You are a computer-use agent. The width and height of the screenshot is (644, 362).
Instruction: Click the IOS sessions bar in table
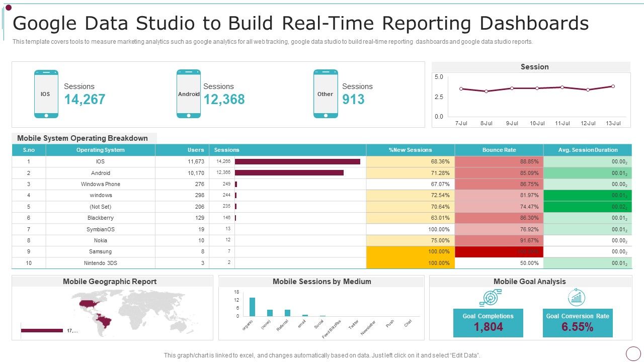tap(297, 161)
